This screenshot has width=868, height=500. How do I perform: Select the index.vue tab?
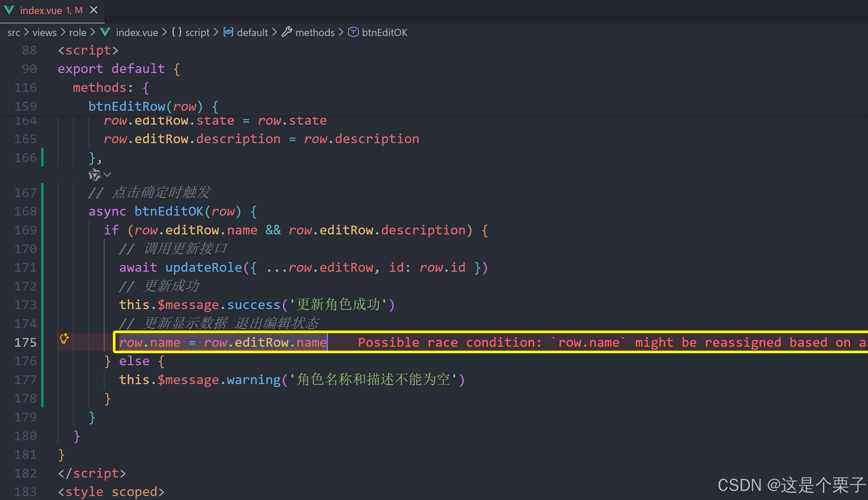coord(41,11)
